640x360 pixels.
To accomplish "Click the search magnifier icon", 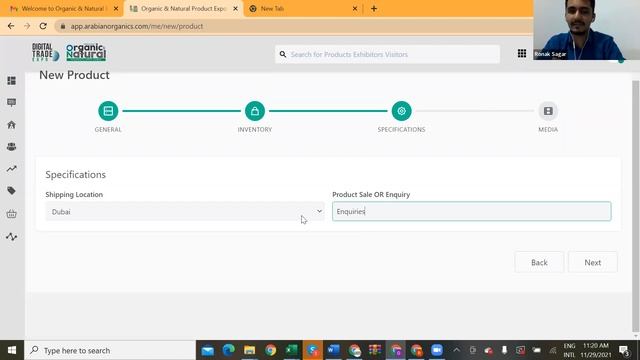I will click(x=282, y=54).
